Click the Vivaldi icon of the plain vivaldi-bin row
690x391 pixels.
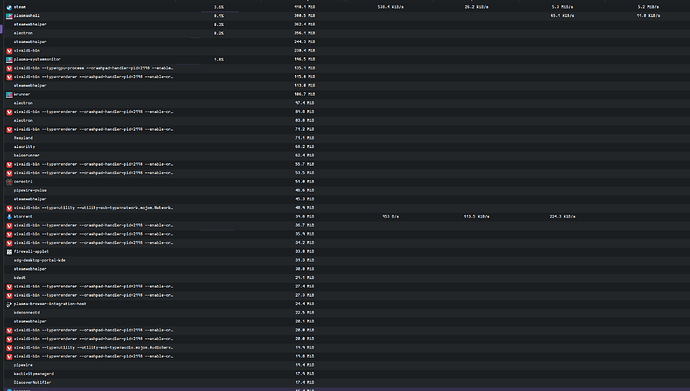tap(9, 51)
